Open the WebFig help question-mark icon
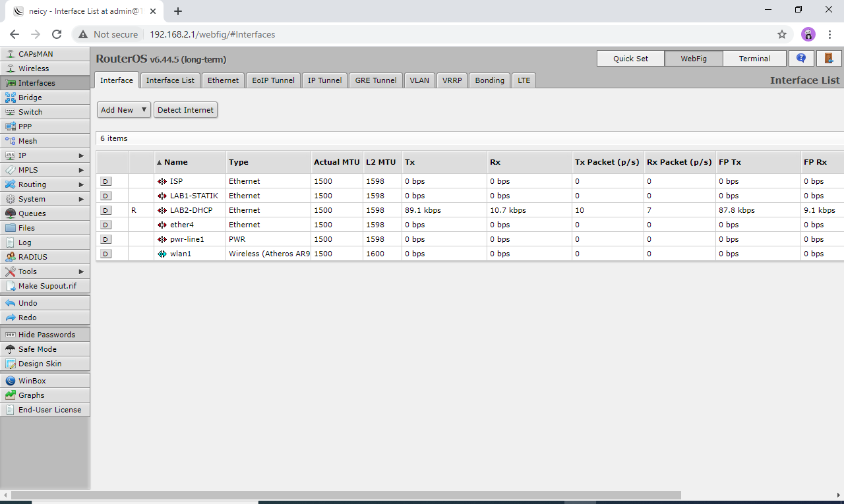 (801, 58)
